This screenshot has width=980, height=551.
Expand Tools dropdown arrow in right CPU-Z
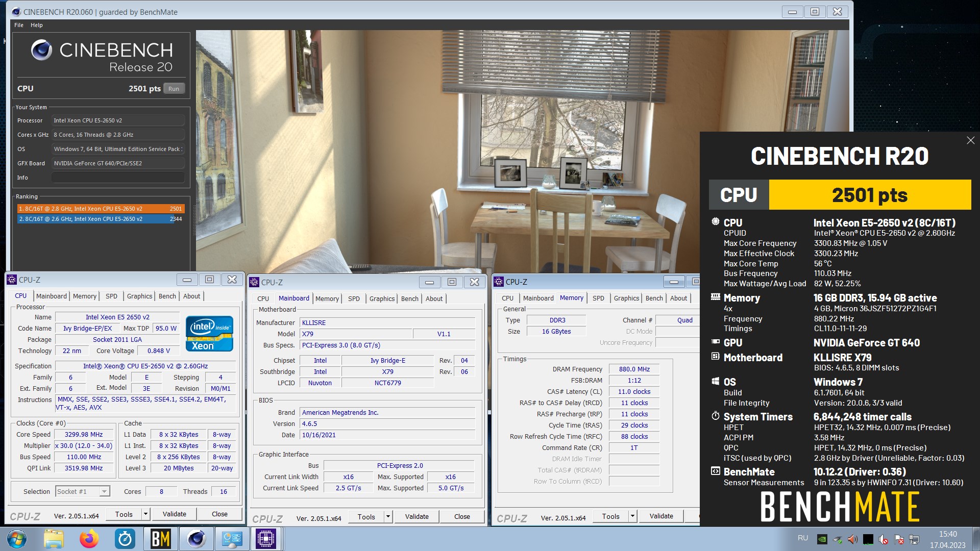coord(632,516)
